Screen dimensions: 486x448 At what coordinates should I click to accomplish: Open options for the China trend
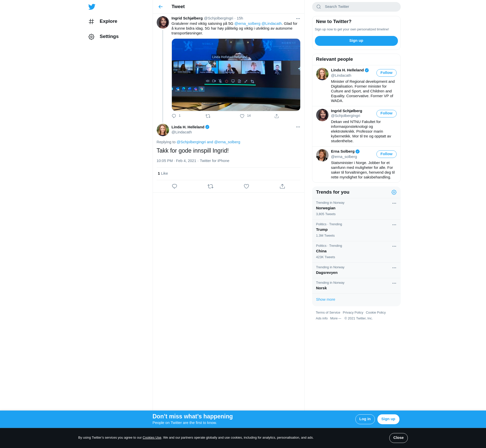point(394,246)
